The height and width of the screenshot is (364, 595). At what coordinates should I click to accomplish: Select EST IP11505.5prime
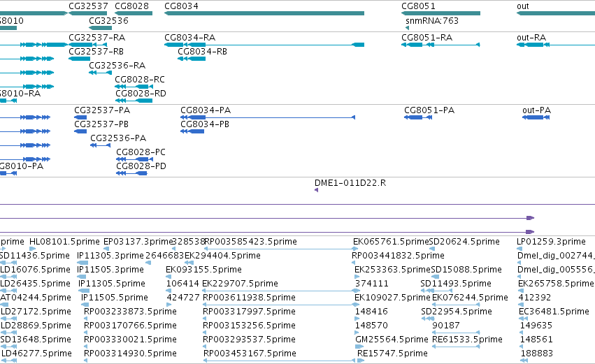(115, 298)
